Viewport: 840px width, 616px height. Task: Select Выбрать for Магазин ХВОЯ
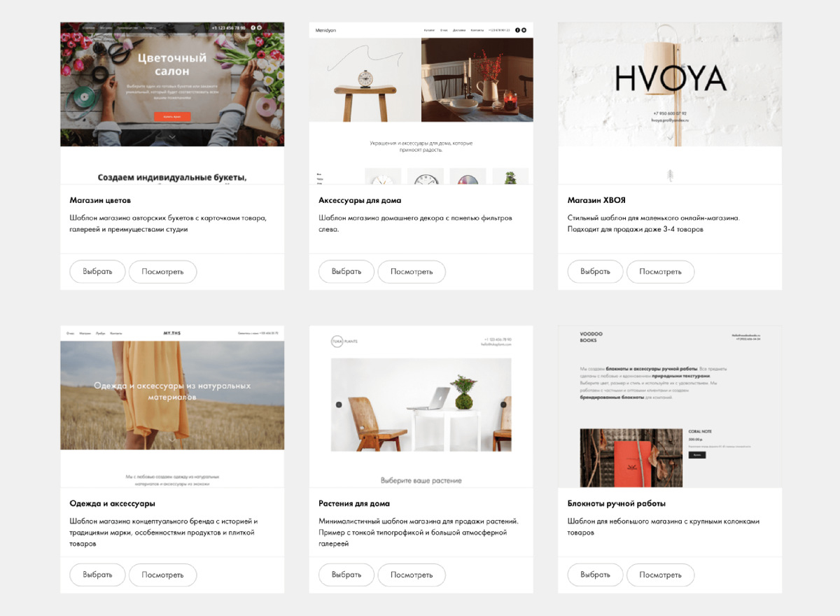pyautogui.click(x=595, y=272)
